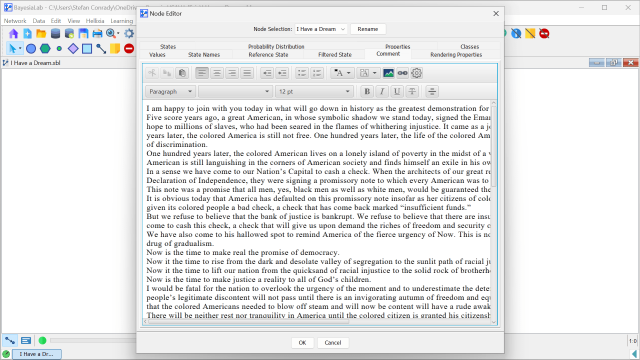Click the Rename button
The image size is (640, 360).
[x=368, y=29]
